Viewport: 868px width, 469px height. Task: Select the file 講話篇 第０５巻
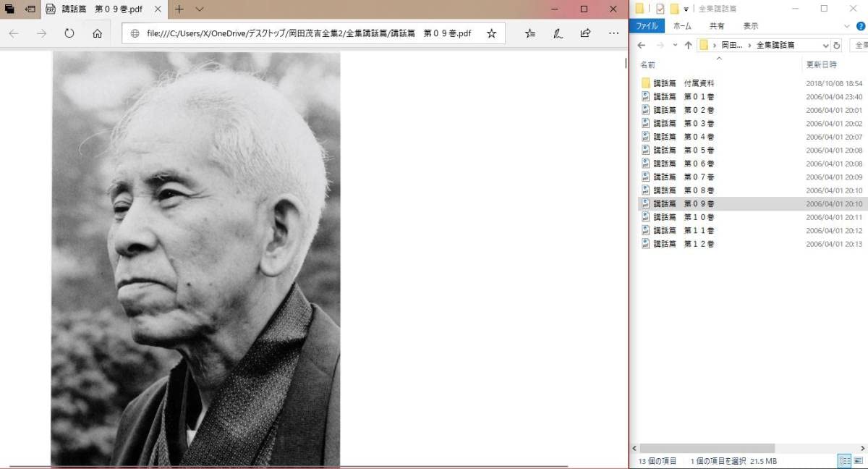coord(684,150)
